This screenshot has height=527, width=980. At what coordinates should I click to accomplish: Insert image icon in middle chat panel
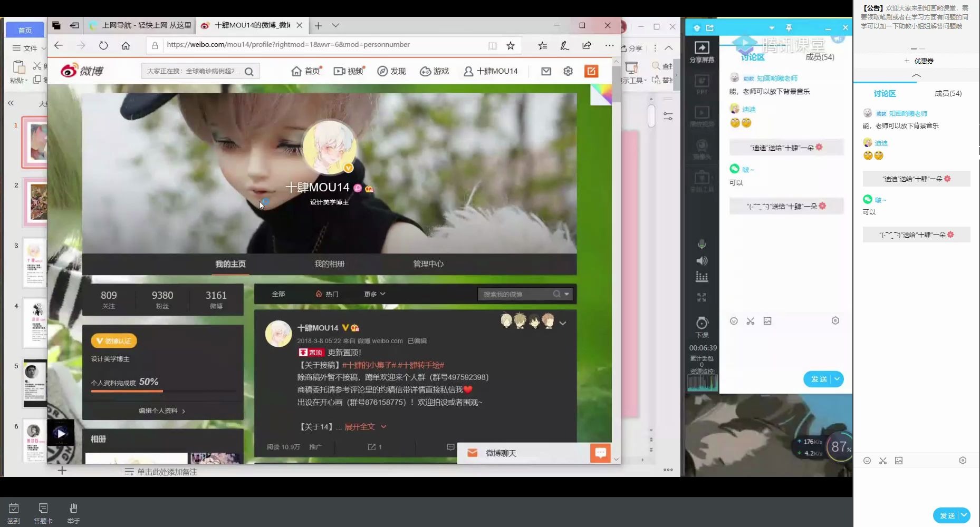point(767,321)
